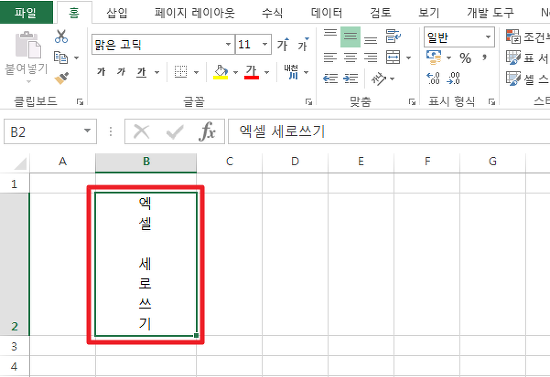Open the font name dropdown 맑은 고딕
The height and width of the screenshot is (377, 550).
click(228, 45)
